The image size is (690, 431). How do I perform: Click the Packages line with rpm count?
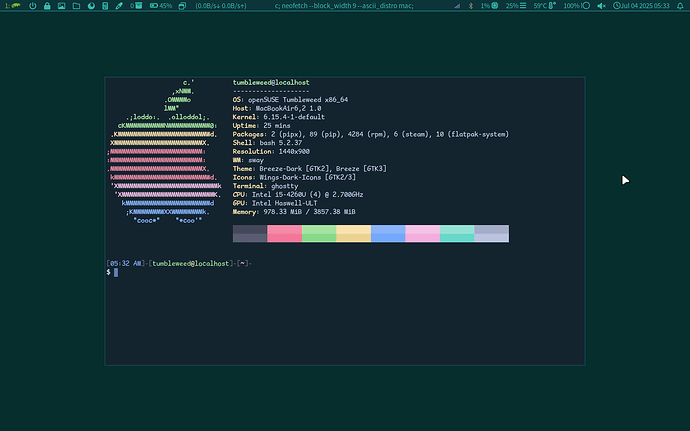pos(371,134)
